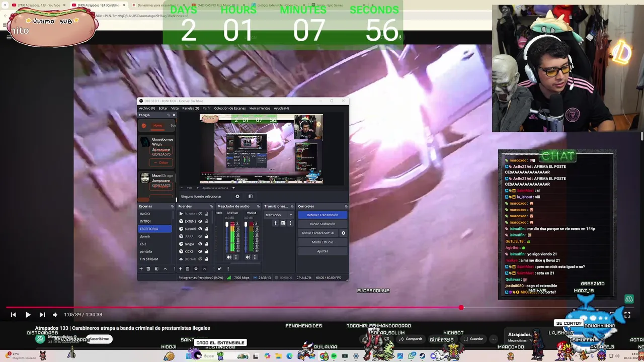Image resolution: width=644 pixels, height=362 pixels.
Task: Add a new scene
Action: [x=141, y=269]
